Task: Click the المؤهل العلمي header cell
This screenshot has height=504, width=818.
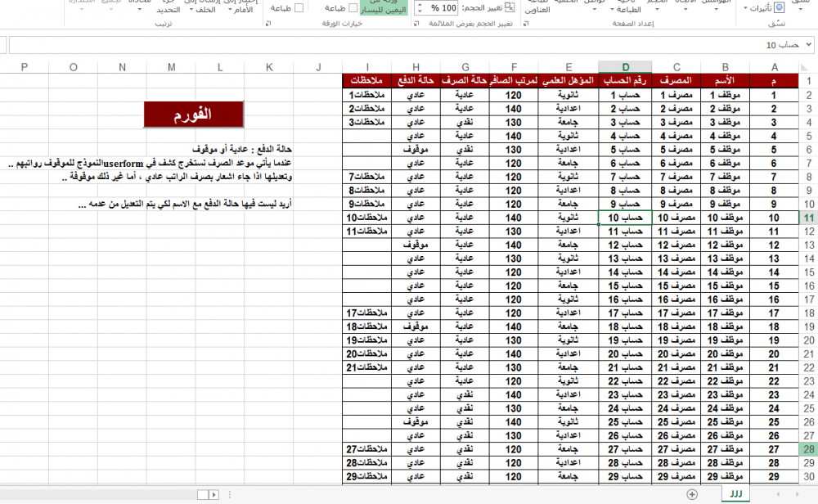Action: 569,81
